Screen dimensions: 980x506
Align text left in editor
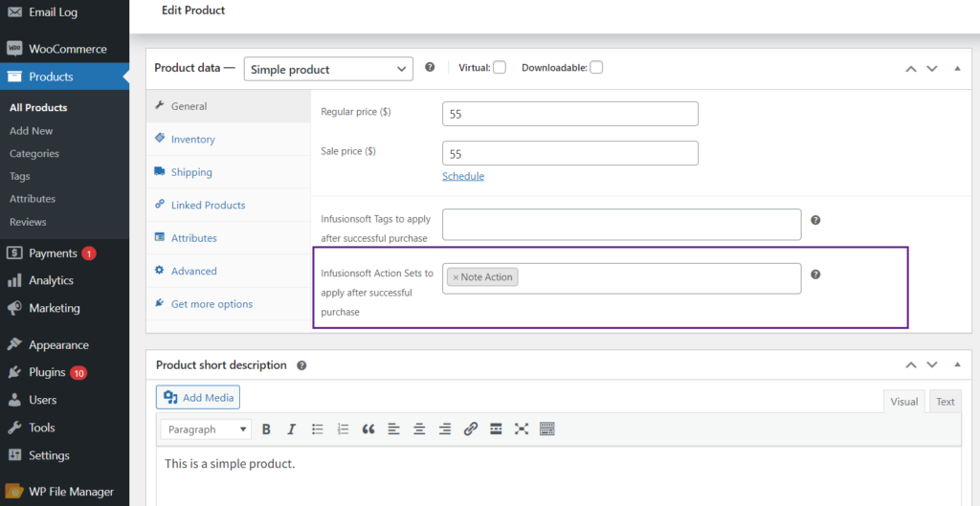tap(393, 429)
